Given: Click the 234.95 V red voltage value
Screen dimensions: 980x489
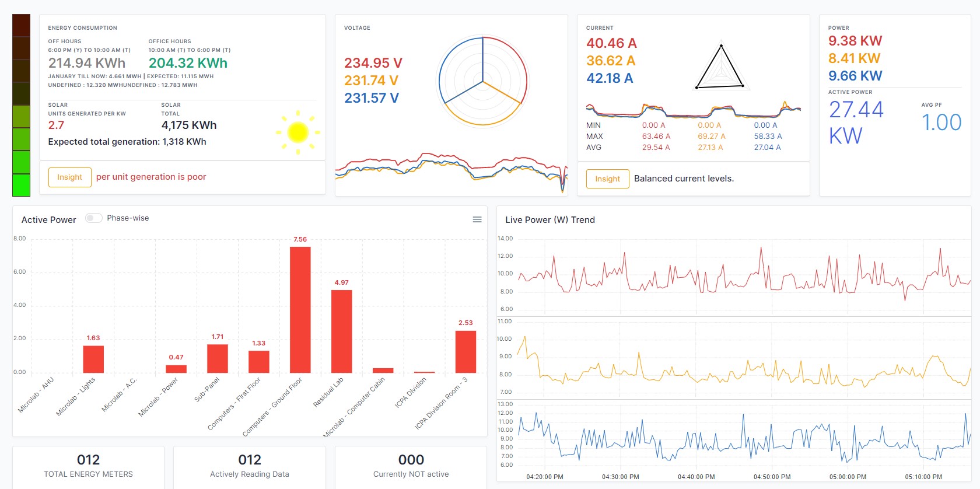Looking at the screenshot, I should coord(373,63).
